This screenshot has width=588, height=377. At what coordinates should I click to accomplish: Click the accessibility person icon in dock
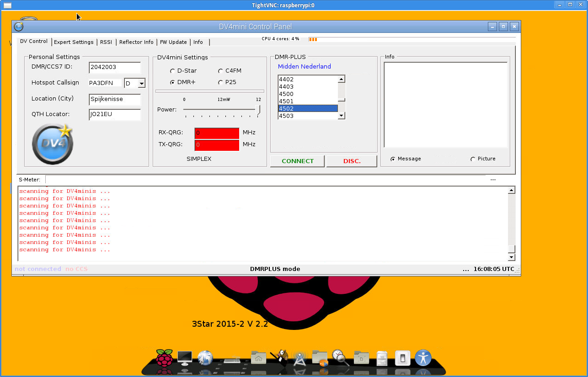click(423, 358)
